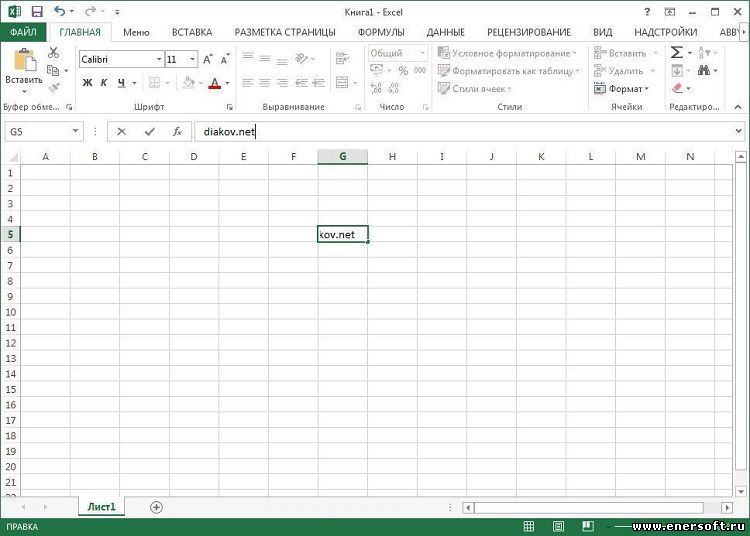The image size is (750, 536).
Task: Click the Comma Style 000 icon
Action: tap(420, 71)
